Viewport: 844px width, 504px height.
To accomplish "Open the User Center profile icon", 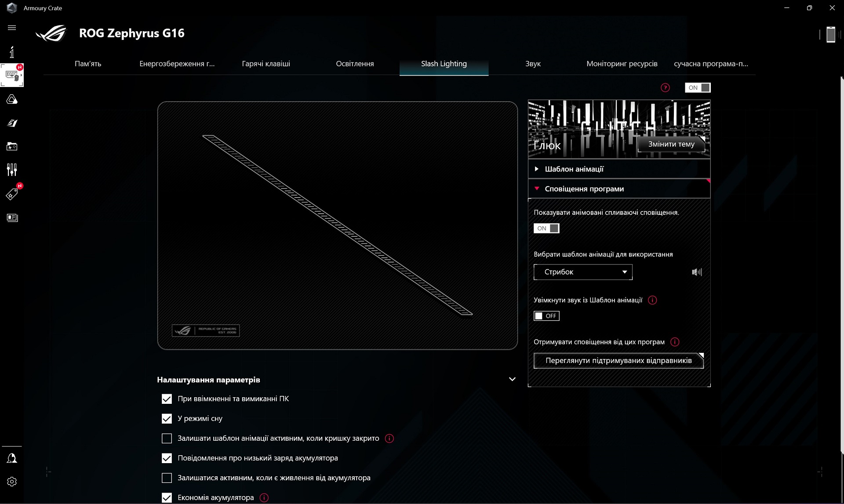I will [x=12, y=458].
